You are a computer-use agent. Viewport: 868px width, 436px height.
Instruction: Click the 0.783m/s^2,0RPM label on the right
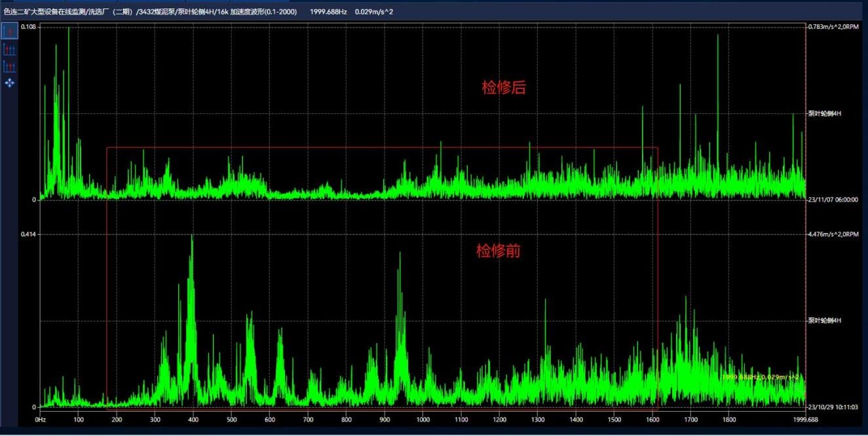[x=832, y=27]
